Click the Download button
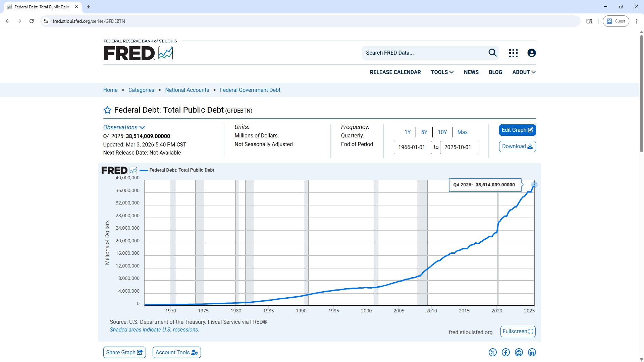This screenshot has height=362, width=644. click(517, 146)
